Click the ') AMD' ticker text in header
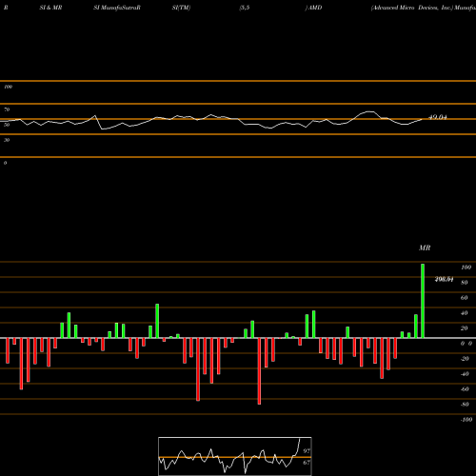 (x=313, y=8)
